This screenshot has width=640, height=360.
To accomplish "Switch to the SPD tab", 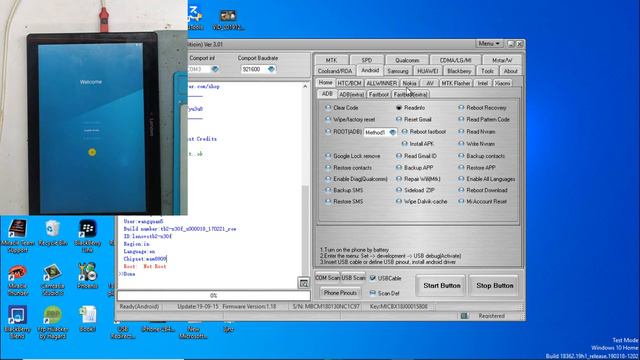I will [x=367, y=60].
